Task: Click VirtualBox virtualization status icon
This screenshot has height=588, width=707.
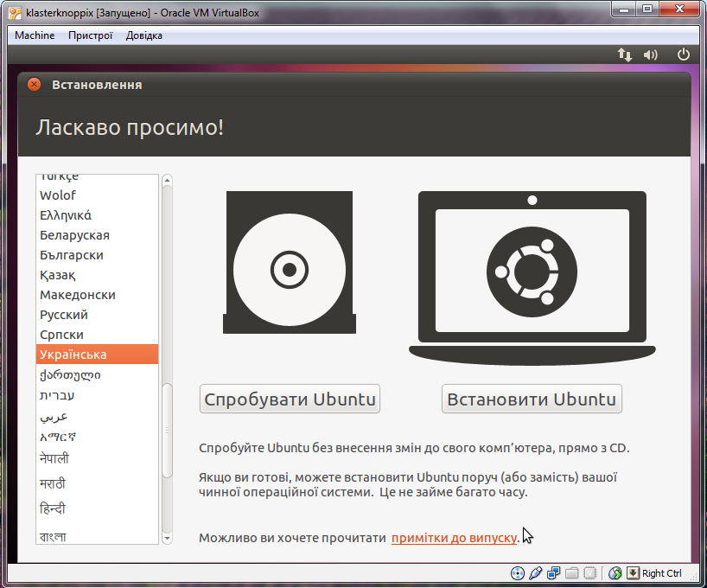Action: coord(589,573)
